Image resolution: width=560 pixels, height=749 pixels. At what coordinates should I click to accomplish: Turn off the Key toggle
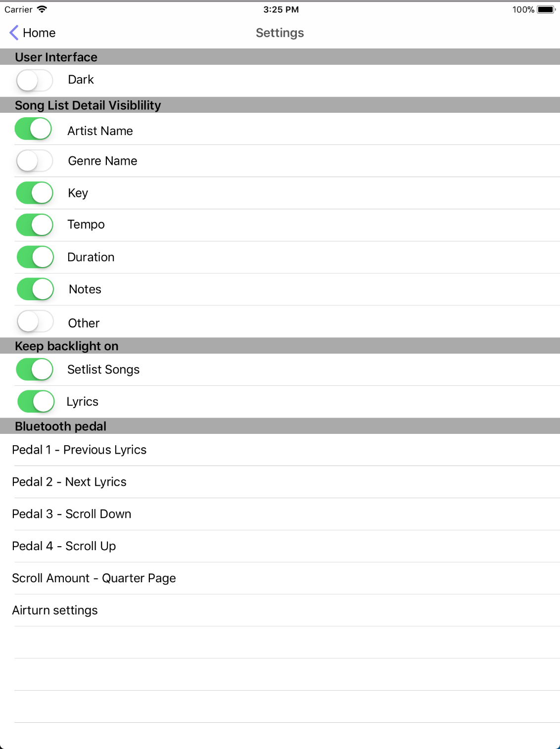[34, 193]
